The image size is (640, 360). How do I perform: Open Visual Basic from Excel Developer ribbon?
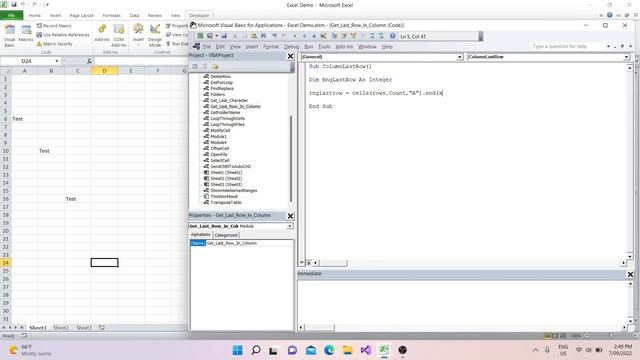coord(9,35)
